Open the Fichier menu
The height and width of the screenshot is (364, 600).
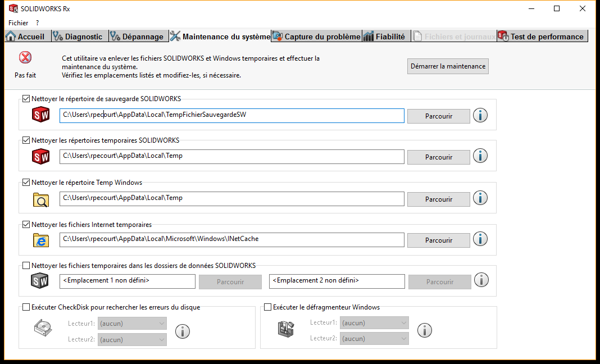[x=18, y=23]
